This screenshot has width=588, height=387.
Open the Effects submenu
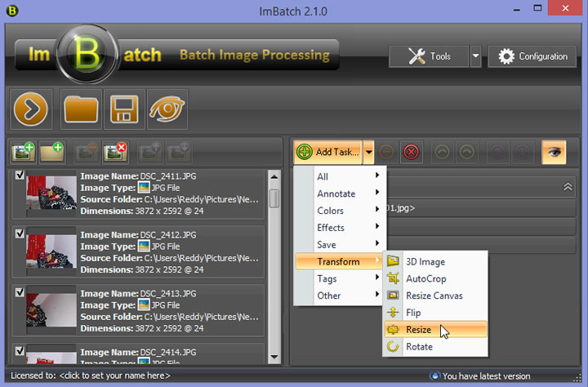[x=339, y=228]
